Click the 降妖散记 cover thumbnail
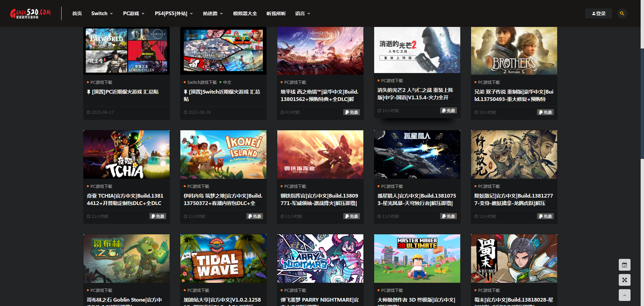The image size is (644, 306). (x=514, y=155)
